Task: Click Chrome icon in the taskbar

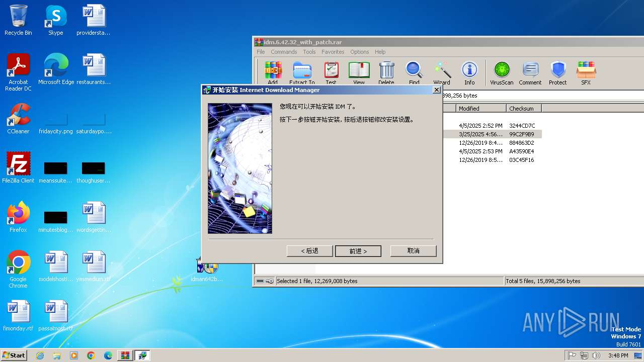Action: coord(91,355)
